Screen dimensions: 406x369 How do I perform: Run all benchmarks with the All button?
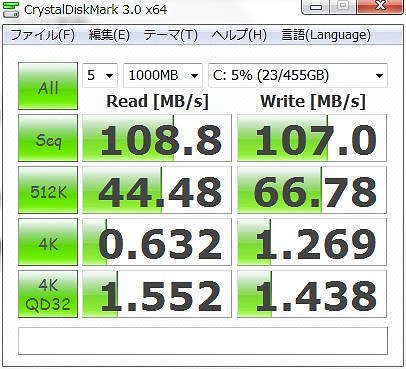point(48,86)
